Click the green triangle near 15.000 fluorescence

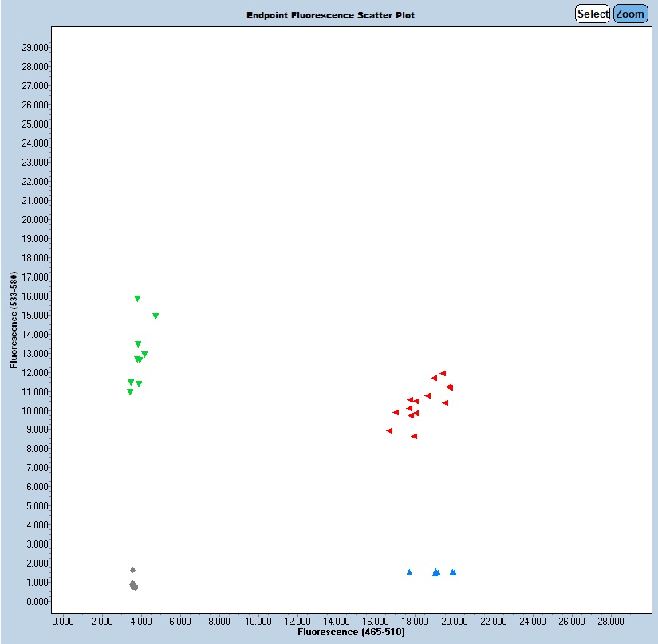coord(156,316)
